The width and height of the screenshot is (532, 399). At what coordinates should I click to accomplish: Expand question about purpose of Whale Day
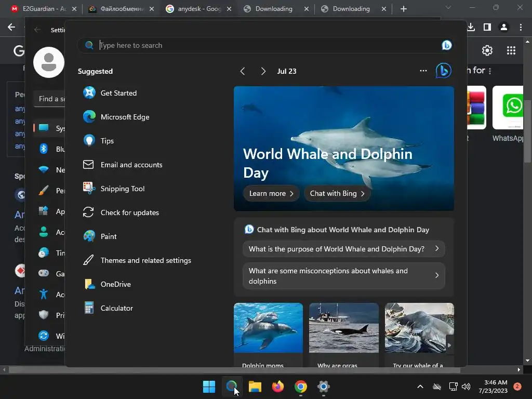point(344,249)
